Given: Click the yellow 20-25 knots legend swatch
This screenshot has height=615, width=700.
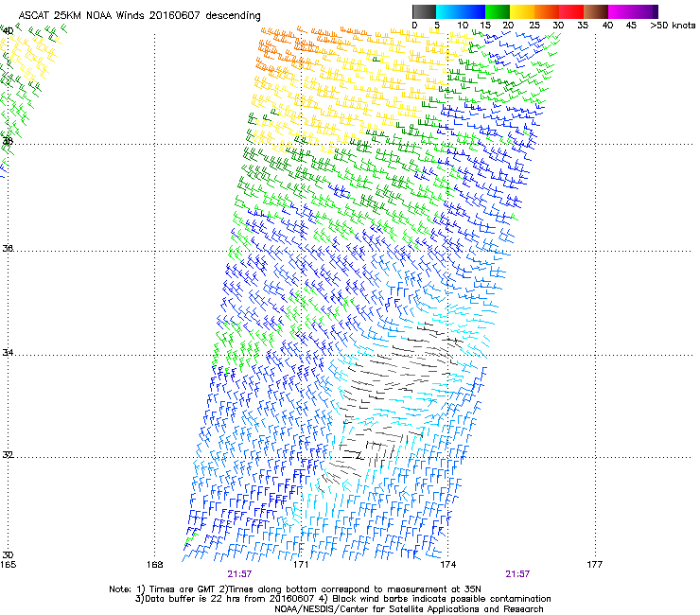Looking at the screenshot, I should click(522, 11).
